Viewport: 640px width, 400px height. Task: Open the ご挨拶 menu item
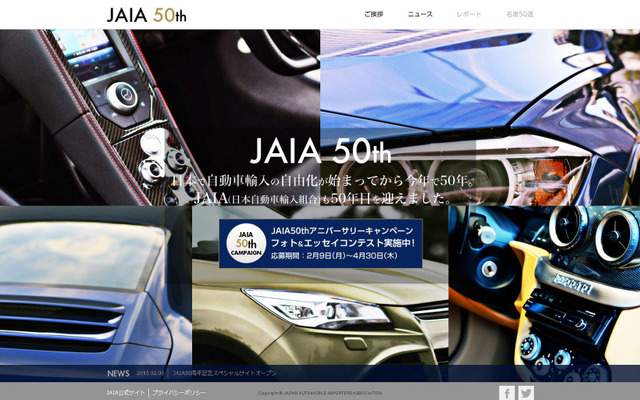pos(373,14)
